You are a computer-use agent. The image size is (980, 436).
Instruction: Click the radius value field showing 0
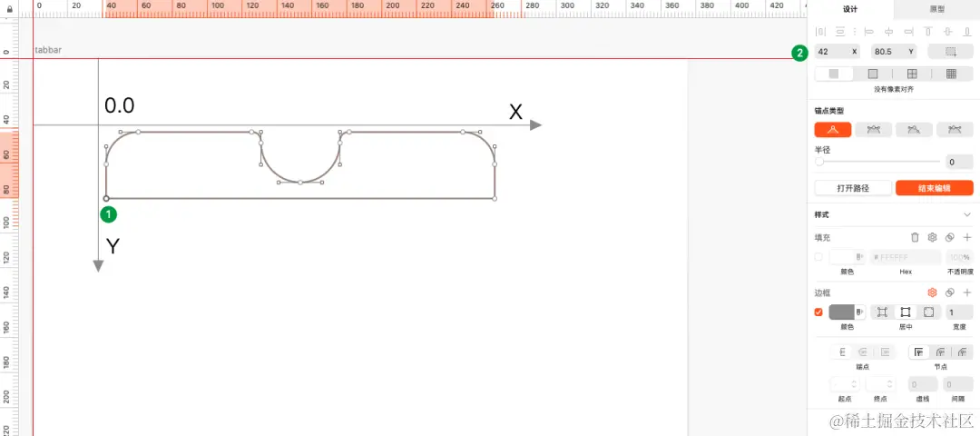959,162
